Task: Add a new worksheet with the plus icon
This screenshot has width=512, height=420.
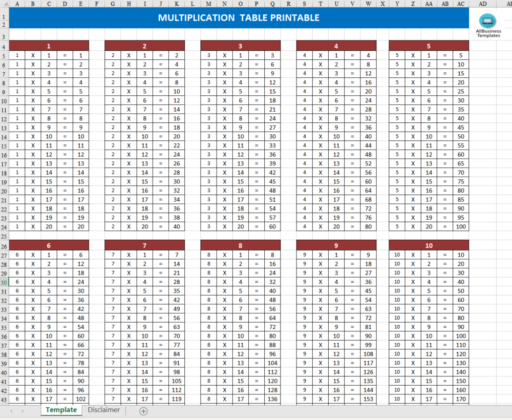Action: 143,411
